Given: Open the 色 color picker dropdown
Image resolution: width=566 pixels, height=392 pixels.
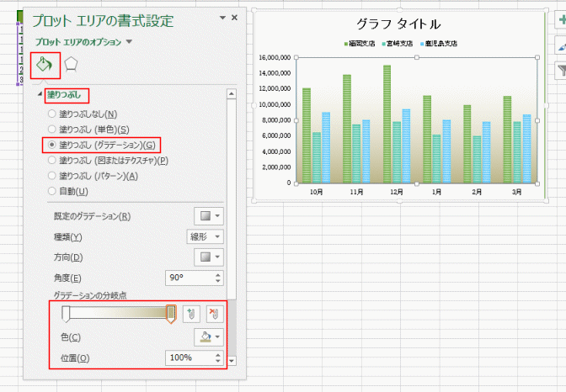Looking at the screenshot, I should point(209,337).
